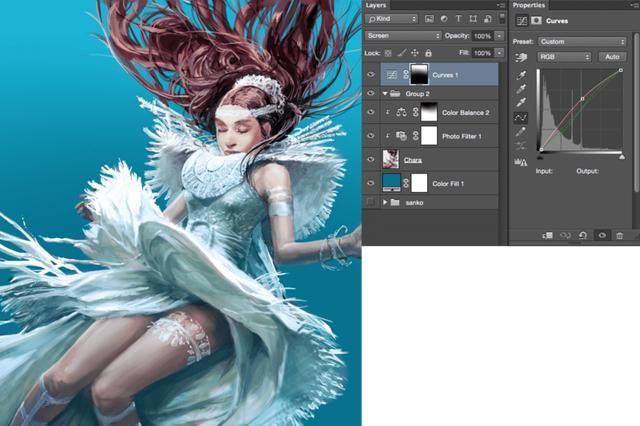Toggle the layer filtering switch on/off
This screenshot has width=640, height=426.
502,18
